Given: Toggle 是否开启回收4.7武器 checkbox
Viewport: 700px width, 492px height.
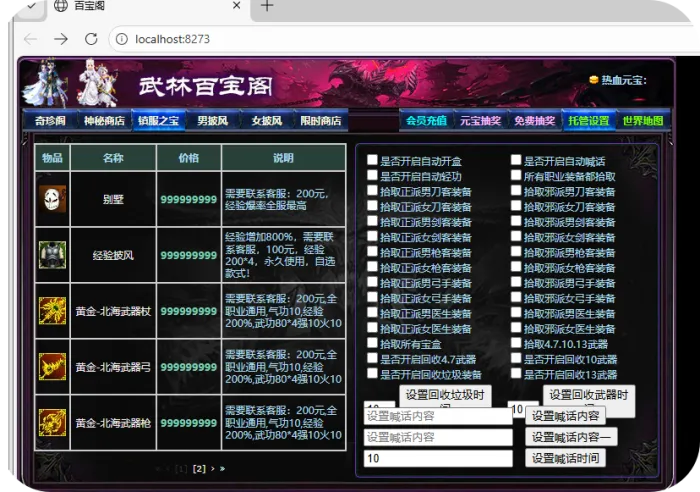Looking at the screenshot, I should coord(372,358).
